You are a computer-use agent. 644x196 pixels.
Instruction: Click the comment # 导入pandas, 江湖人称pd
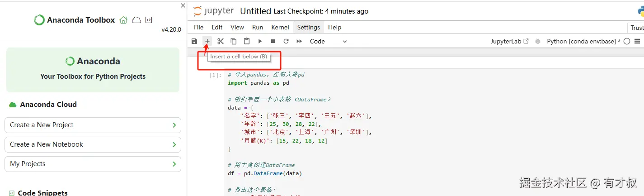(x=266, y=75)
